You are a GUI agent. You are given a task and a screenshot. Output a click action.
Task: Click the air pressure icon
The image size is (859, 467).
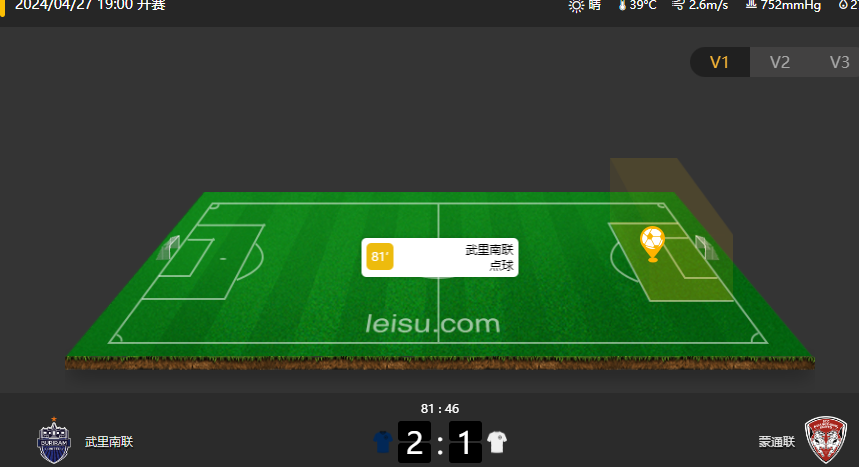(751, 4)
